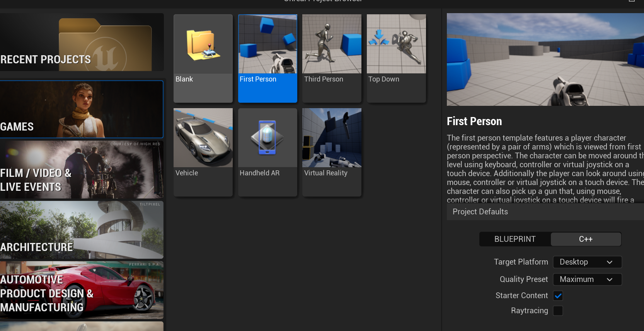Click the "Starter Content" setting label
The image size is (644, 331).
click(x=522, y=295)
